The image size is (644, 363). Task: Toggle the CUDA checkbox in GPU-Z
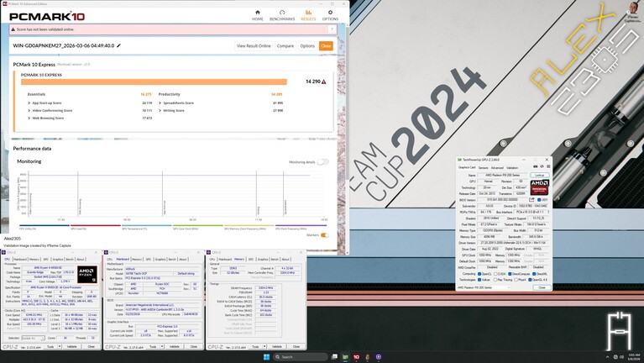click(x=495, y=274)
